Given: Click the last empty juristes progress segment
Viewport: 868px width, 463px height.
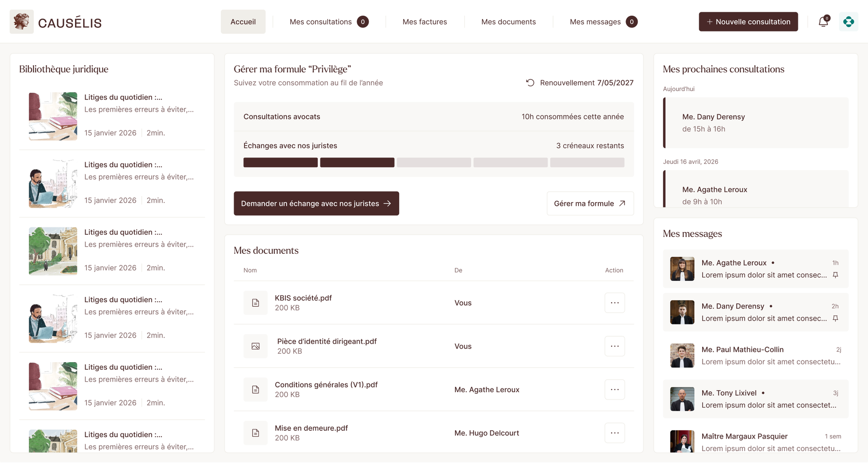Looking at the screenshot, I should point(587,162).
